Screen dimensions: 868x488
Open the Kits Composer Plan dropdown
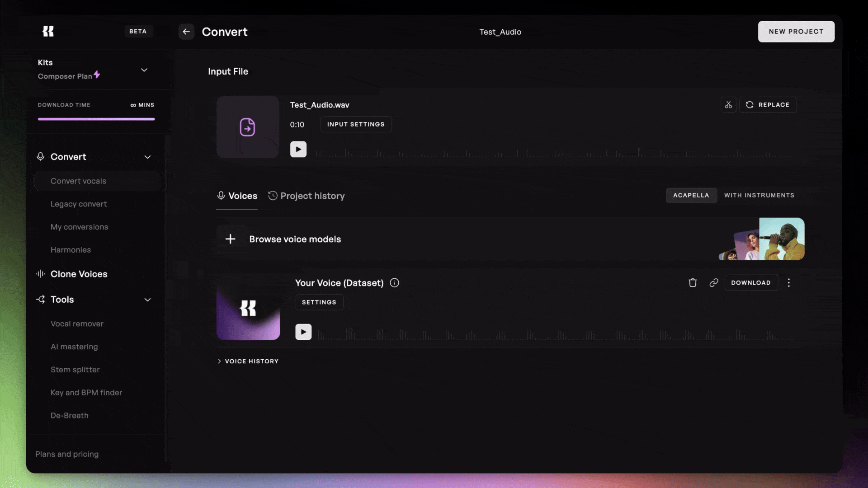tap(144, 70)
